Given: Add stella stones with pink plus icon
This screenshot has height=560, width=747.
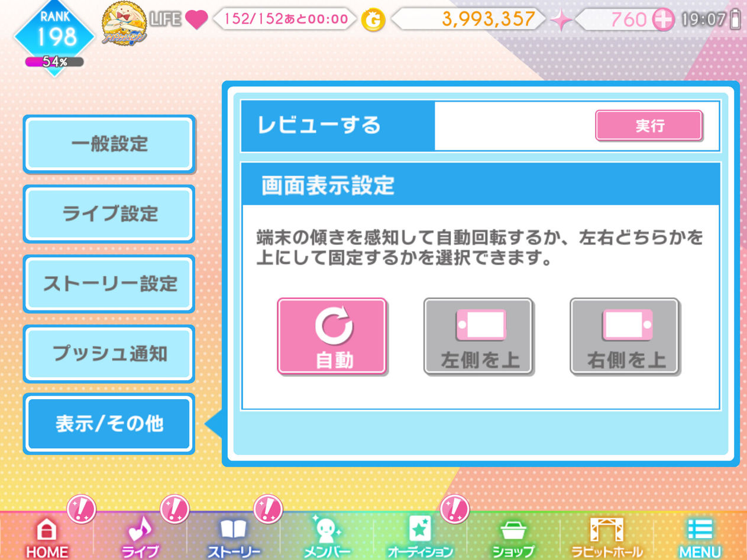Looking at the screenshot, I should click(663, 20).
